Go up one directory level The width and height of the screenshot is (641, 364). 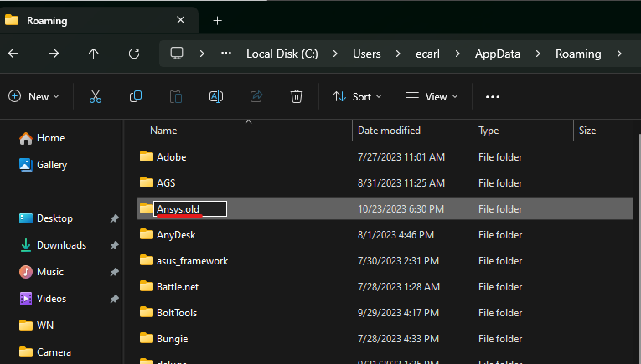[x=94, y=54]
